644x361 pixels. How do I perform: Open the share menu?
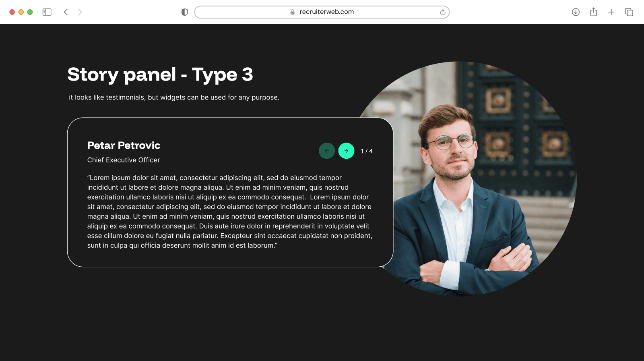click(x=593, y=12)
